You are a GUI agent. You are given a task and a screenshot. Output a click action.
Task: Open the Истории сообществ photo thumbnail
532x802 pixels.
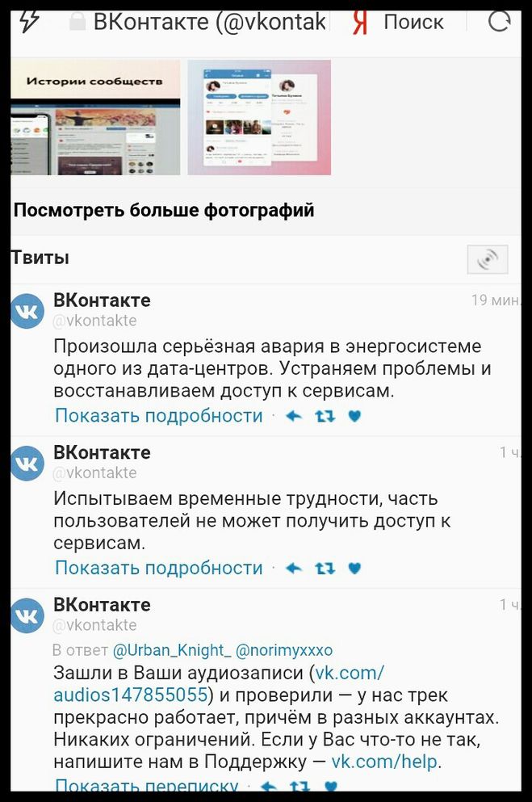(x=95, y=118)
